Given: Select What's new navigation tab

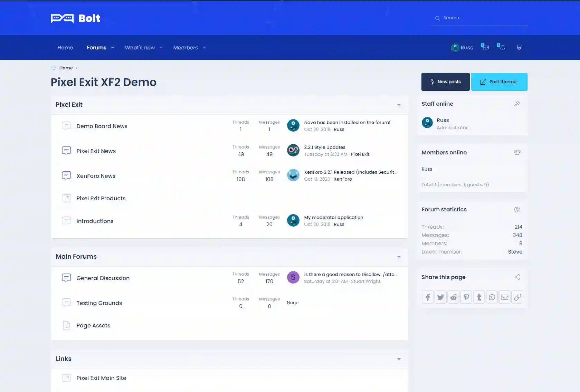Looking at the screenshot, I should click(x=140, y=48).
